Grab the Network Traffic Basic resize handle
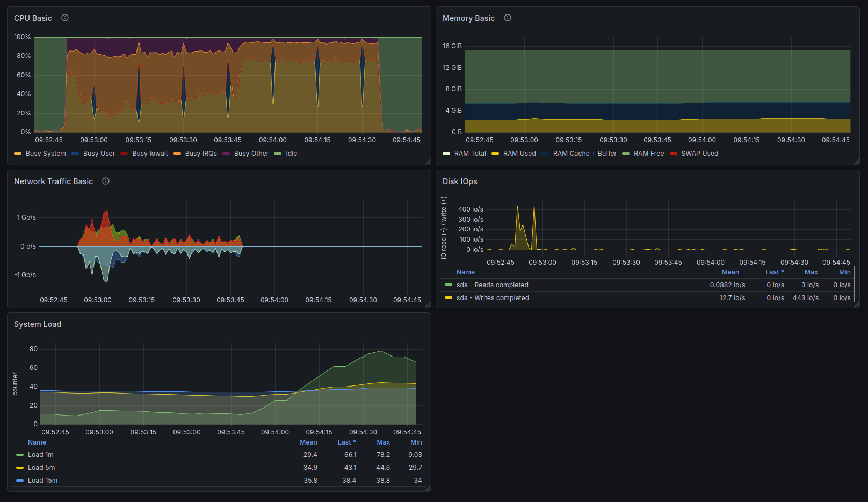The width and height of the screenshot is (868, 502). [x=428, y=305]
